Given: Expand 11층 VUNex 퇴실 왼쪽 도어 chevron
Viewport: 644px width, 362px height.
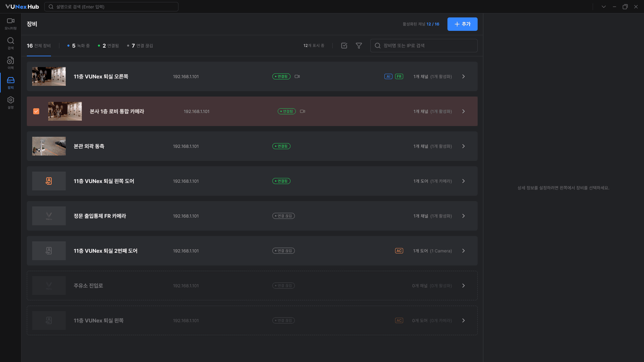Looking at the screenshot, I should [x=464, y=181].
